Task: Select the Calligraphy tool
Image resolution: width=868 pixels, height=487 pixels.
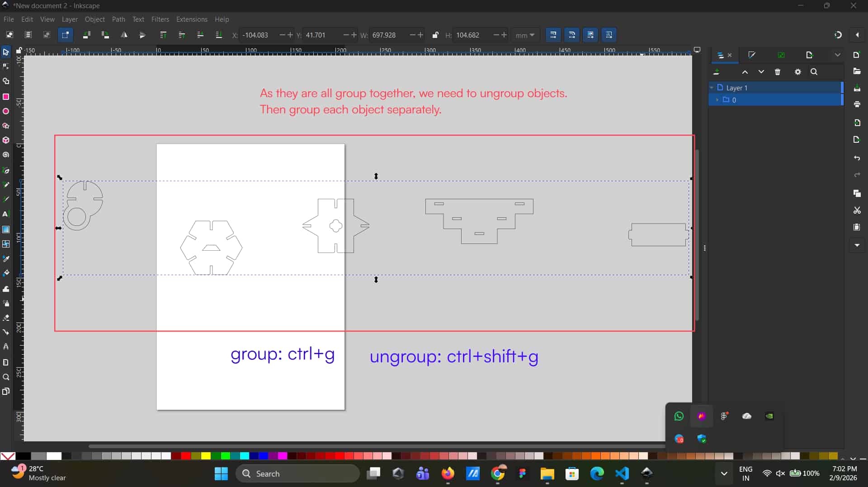Action: click(x=6, y=199)
